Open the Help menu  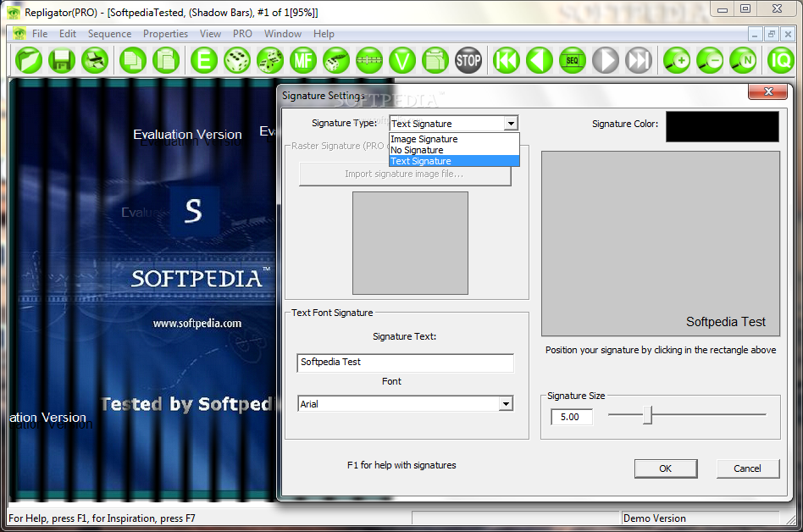pos(324,34)
